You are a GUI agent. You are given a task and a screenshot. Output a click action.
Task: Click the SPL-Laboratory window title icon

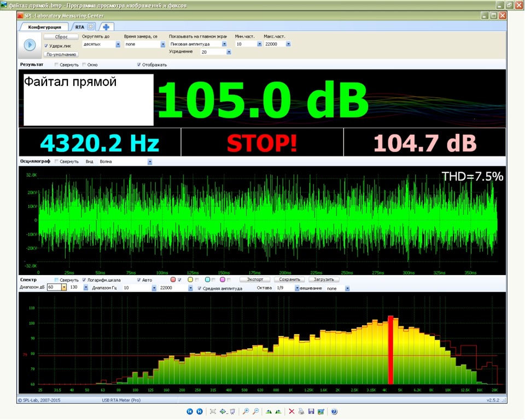pyautogui.click(x=21, y=16)
